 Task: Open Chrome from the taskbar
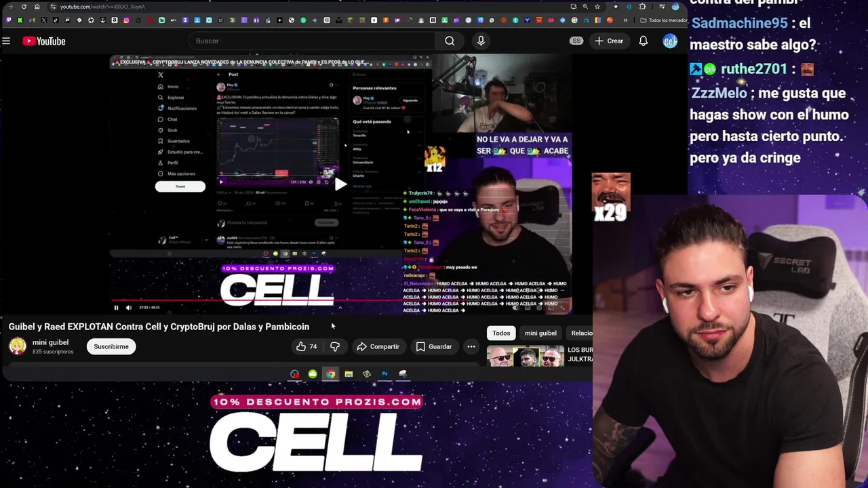pos(330,373)
